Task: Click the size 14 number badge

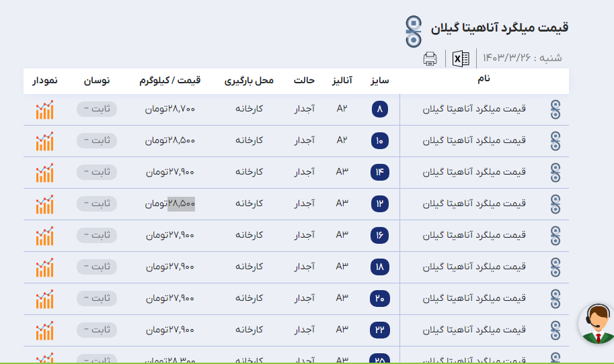Action: coord(379,173)
